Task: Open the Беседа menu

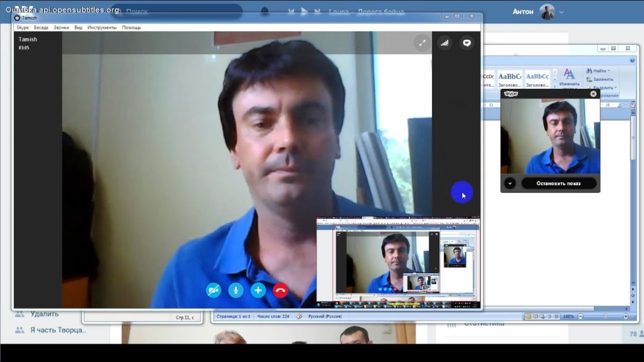Action: (x=41, y=28)
